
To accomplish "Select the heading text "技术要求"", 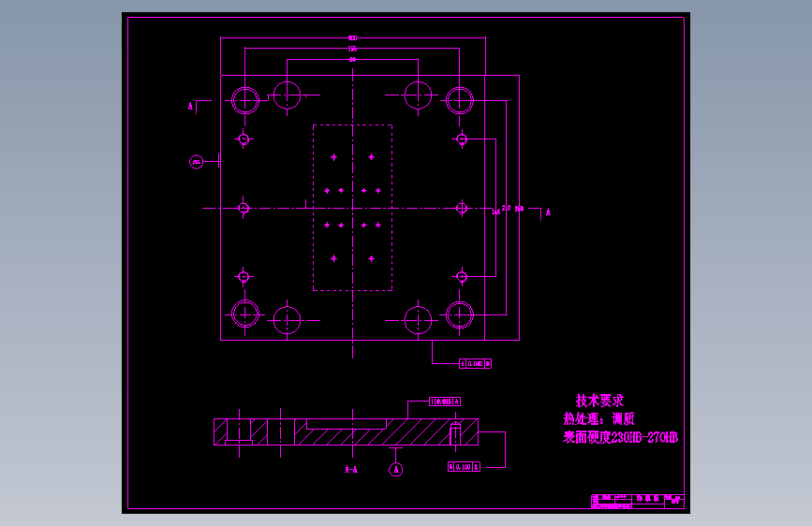I will pos(599,401).
